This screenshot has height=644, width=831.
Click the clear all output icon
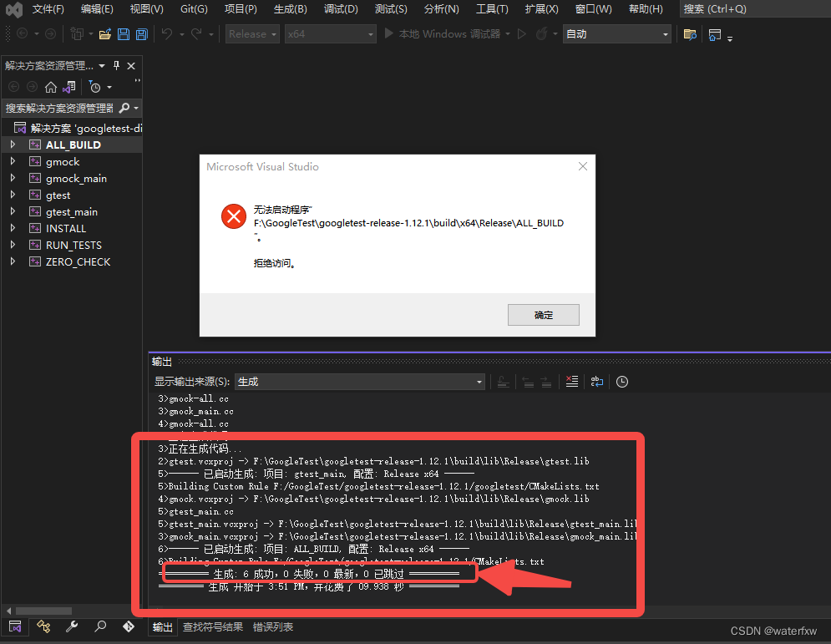[x=572, y=381]
